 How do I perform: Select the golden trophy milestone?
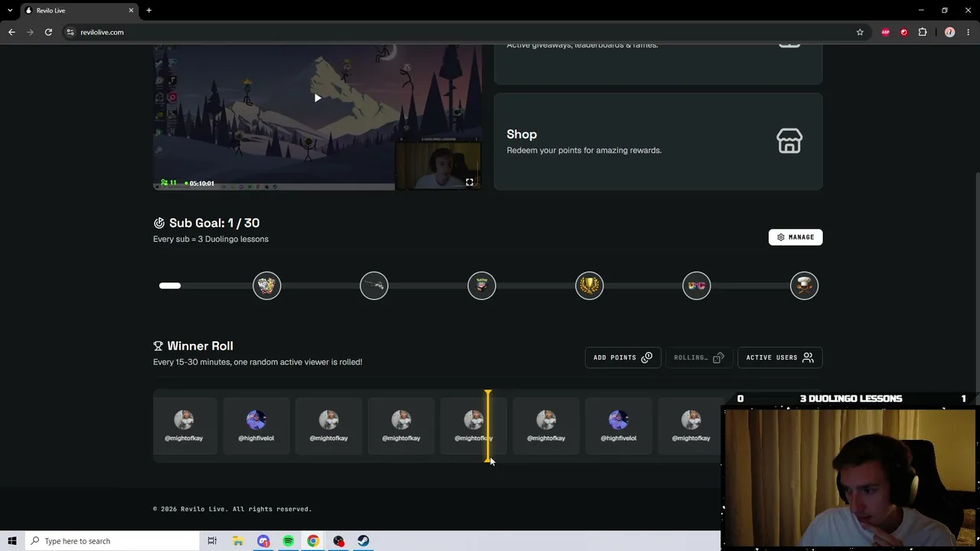(590, 285)
